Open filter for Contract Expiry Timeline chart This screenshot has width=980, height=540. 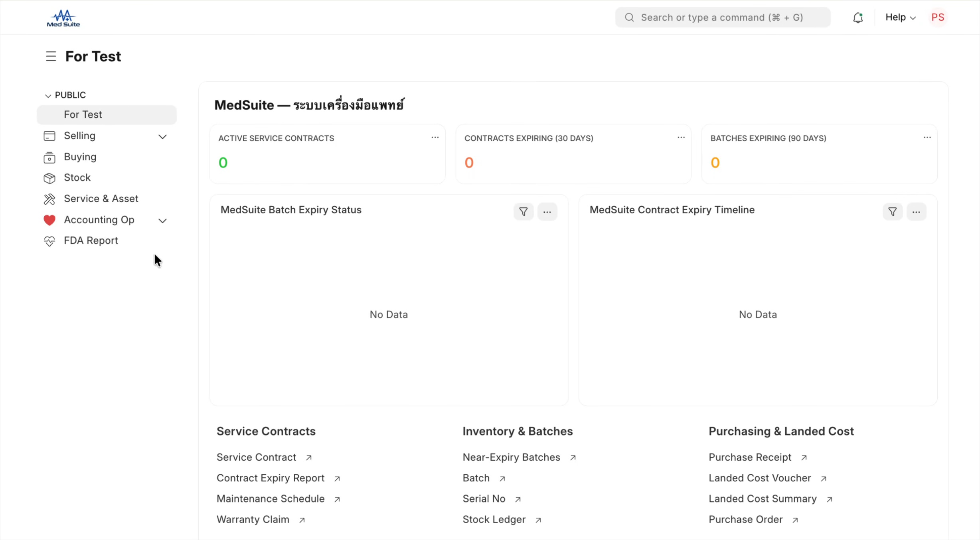893,211
